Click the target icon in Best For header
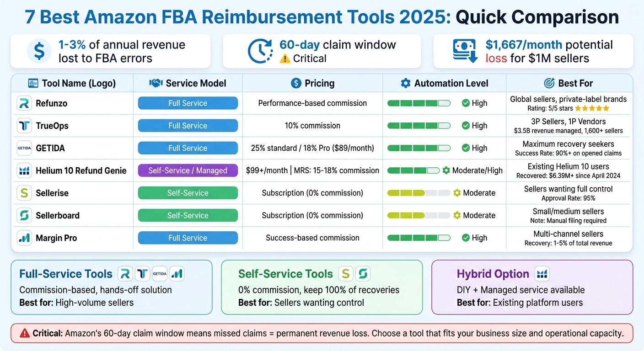This screenshot has width=644, height=351. [x=549, y=83]
